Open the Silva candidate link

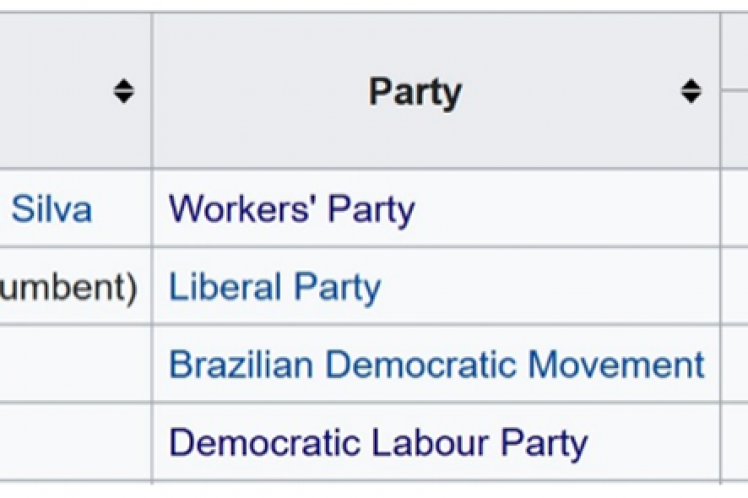pyautogui.click(x=51, y=209)
